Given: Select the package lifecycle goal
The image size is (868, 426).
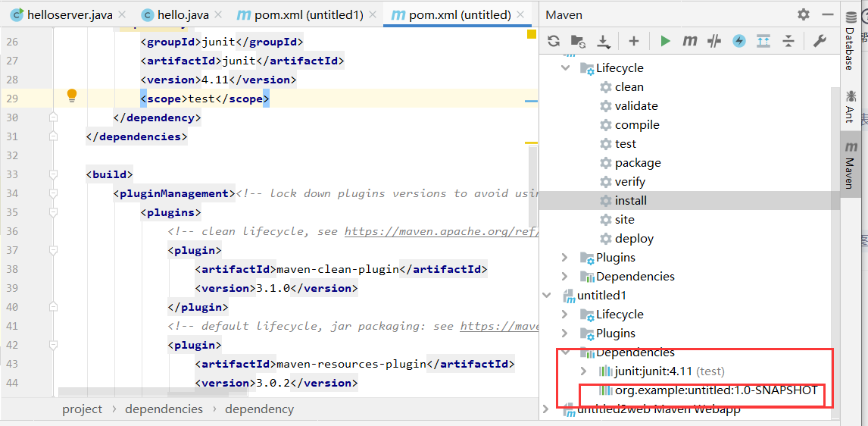Looking at the screenshot, I should (638, 163).
